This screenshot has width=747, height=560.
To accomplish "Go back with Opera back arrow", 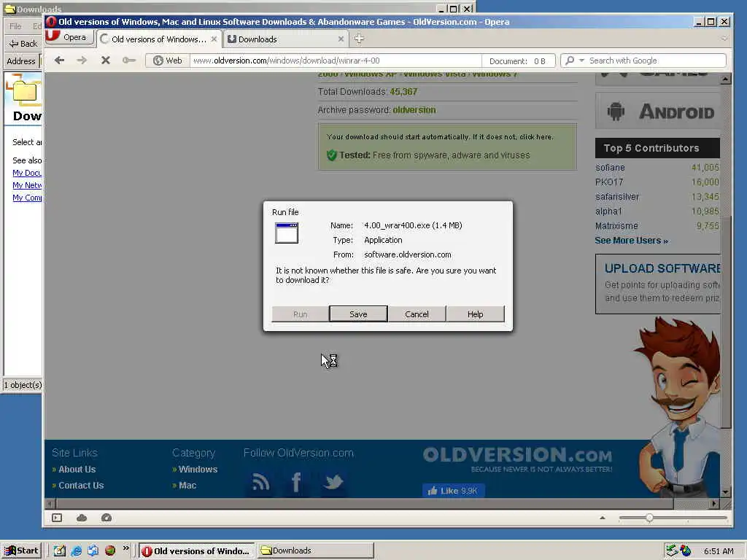I will coord(59,61).
